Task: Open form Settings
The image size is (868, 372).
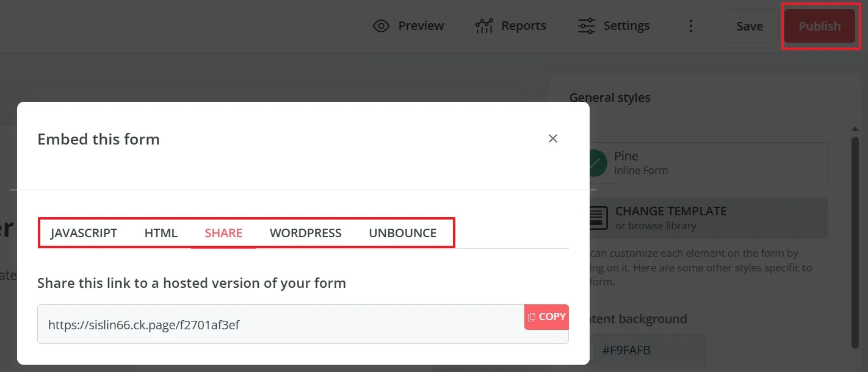Action: point(613,26)
